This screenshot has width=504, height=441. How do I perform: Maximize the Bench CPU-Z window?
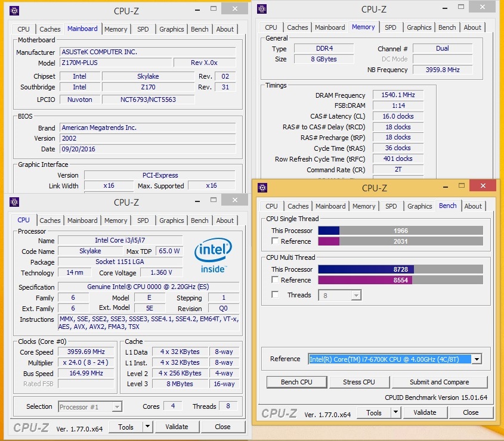[x=462, y=186]
